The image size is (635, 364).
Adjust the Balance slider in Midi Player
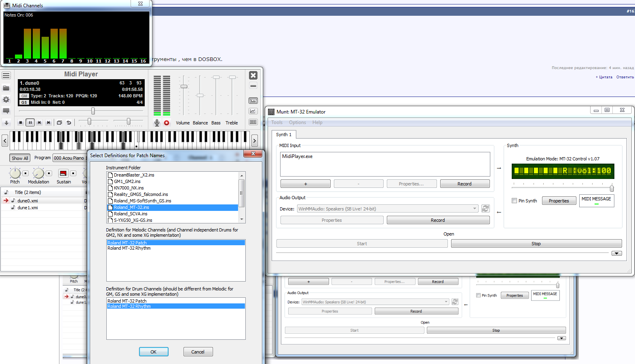pos(200,95)
